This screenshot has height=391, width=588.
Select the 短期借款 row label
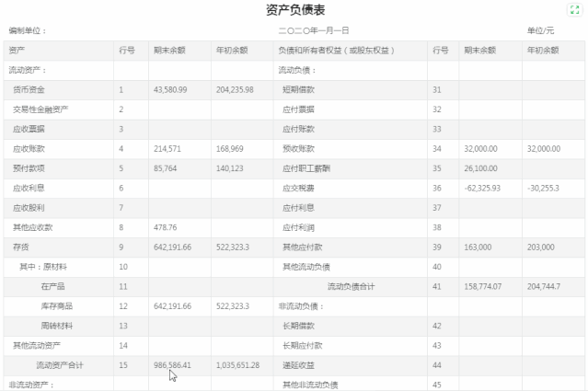pyautogui.click(x=298, y=89)
